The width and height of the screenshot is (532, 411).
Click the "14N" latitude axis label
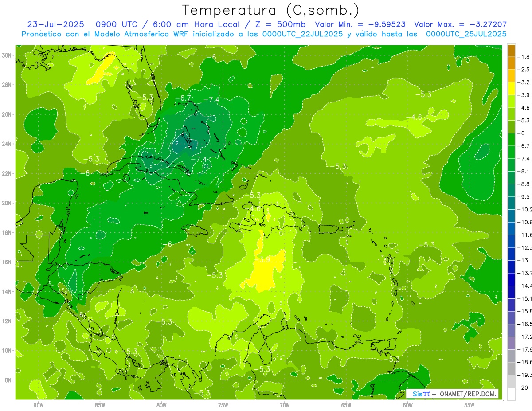[x=7, y=292]
